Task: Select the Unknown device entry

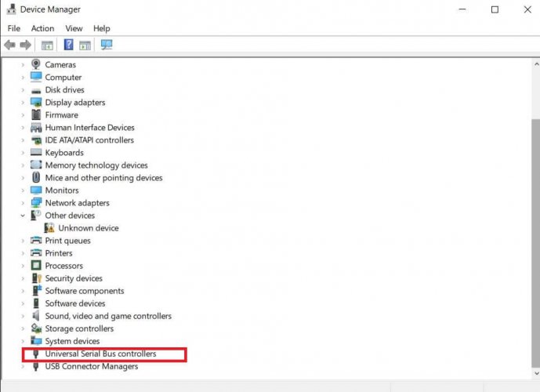Action: pyautogui.click(x=89, y=228)
